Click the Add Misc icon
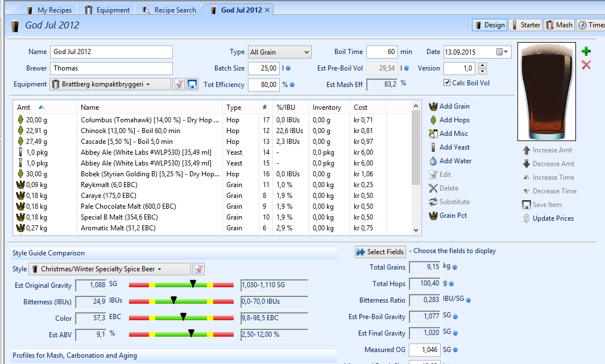 pos(433,134)
